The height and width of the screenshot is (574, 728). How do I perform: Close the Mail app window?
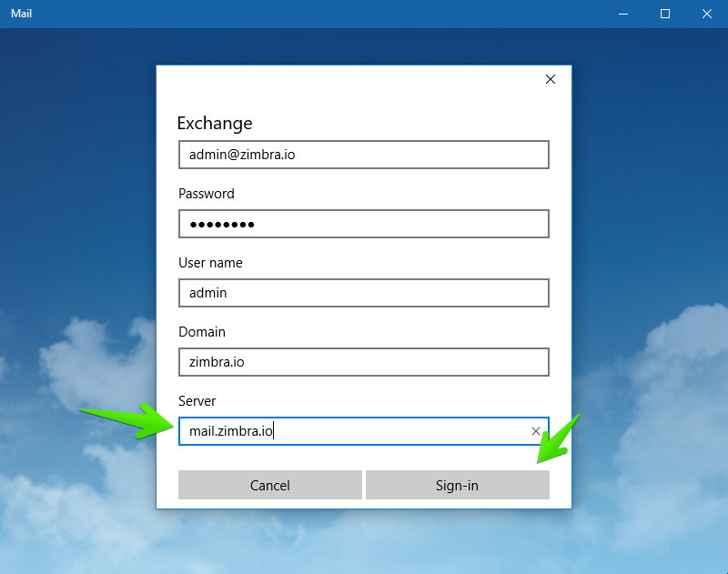click(x=707, y=14)
